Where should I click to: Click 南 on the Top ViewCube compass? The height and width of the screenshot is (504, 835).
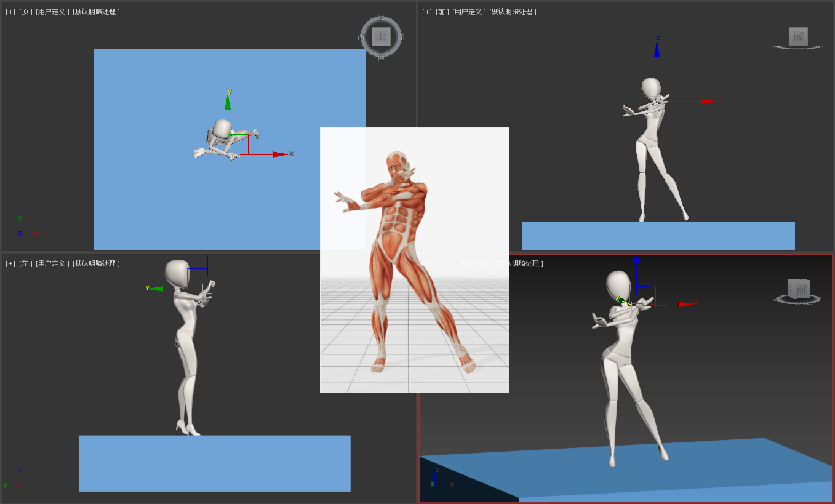tap(381, 57)
